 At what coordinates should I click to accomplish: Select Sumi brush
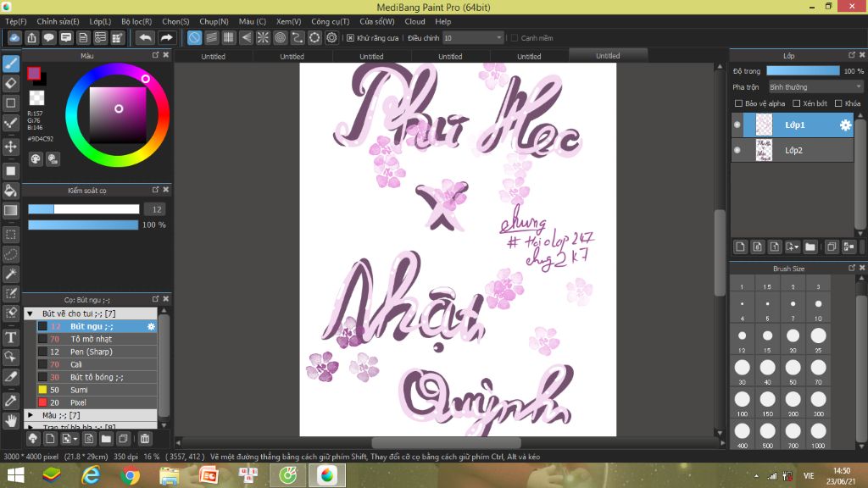[x=97, y=390]
